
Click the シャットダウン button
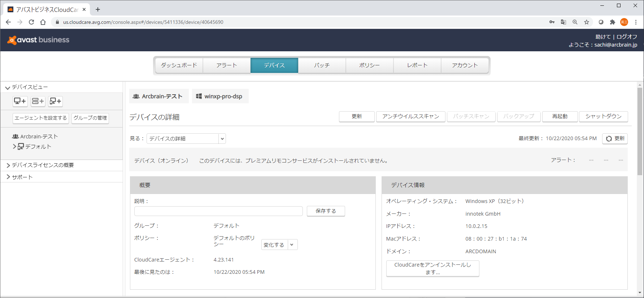point(604,116)
